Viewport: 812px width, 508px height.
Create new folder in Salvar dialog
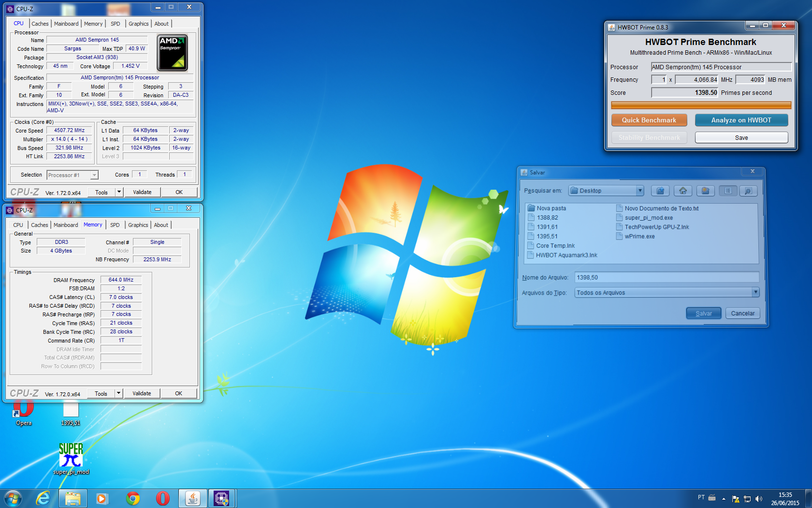coord(705,191)
